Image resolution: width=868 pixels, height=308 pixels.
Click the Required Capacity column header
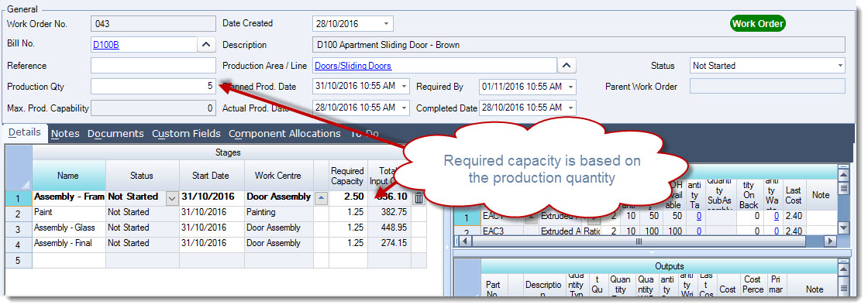pyautogui.click(x=348, y=176)
